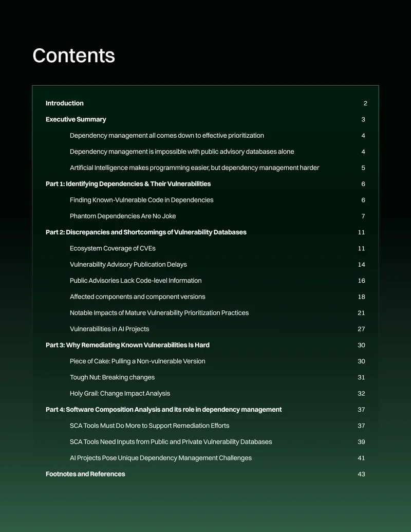Open 'Piece of Cake: Pulling a Non-vulnerable Version'
Image resolution: width=411 pixels, height=532 pixels.
(137, 361)
